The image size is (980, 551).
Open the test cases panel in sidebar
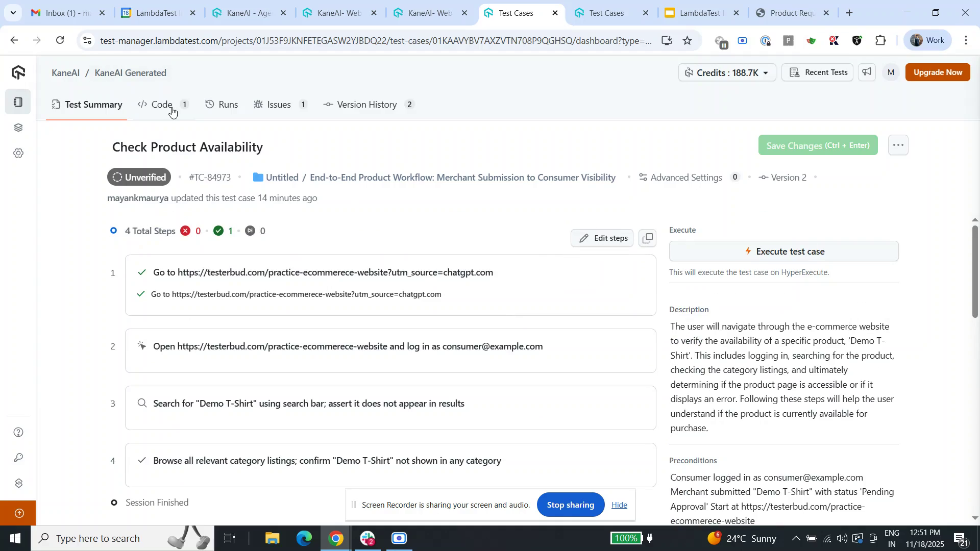[18, 102]
